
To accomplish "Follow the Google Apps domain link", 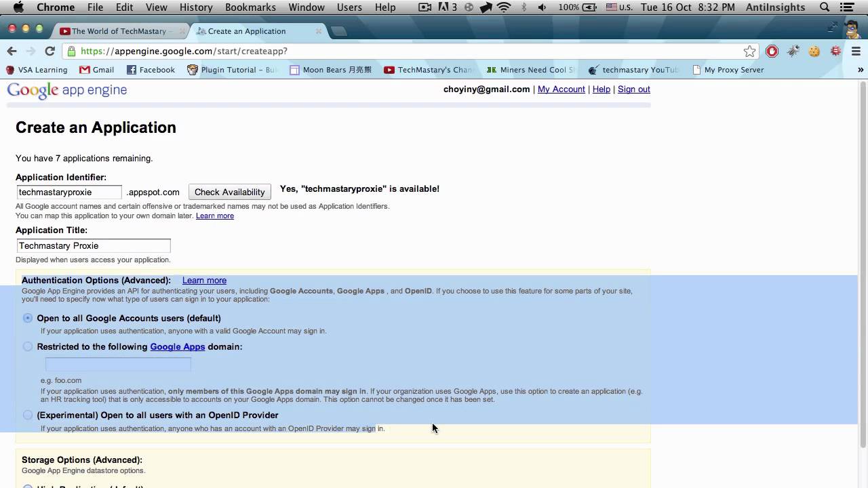I will click(177, 346).
